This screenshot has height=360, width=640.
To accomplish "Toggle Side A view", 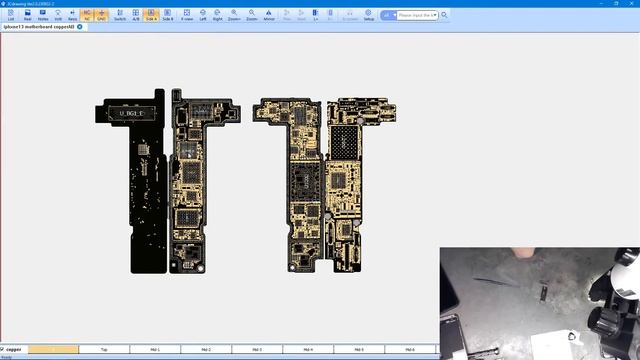I will tap(151, 15).
